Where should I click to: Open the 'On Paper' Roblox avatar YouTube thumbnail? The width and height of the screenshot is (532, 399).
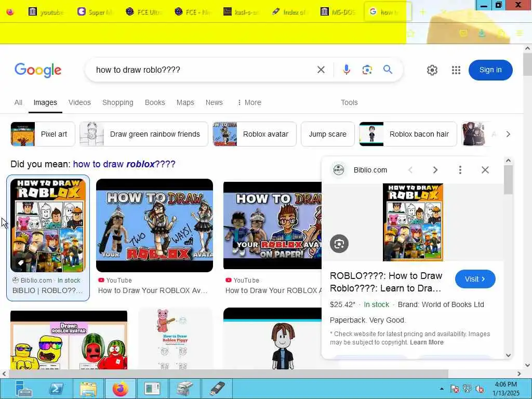[272, 225]
